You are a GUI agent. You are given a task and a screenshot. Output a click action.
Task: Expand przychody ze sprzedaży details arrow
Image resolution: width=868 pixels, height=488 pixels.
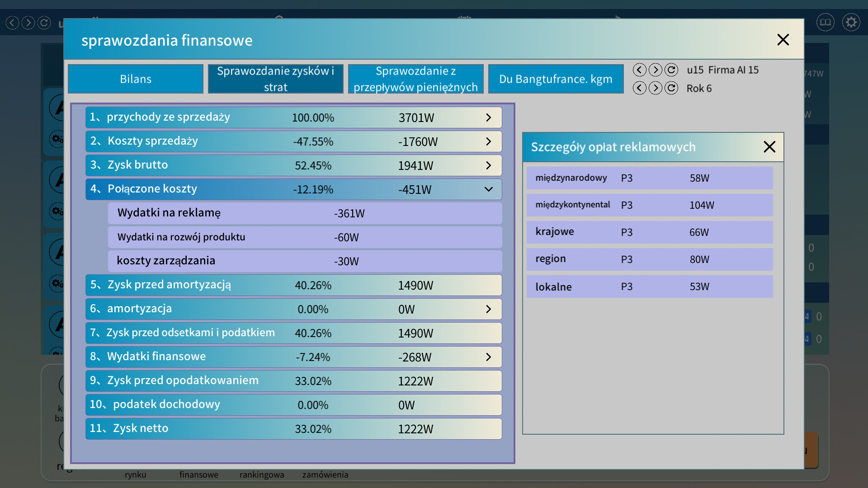488,117
